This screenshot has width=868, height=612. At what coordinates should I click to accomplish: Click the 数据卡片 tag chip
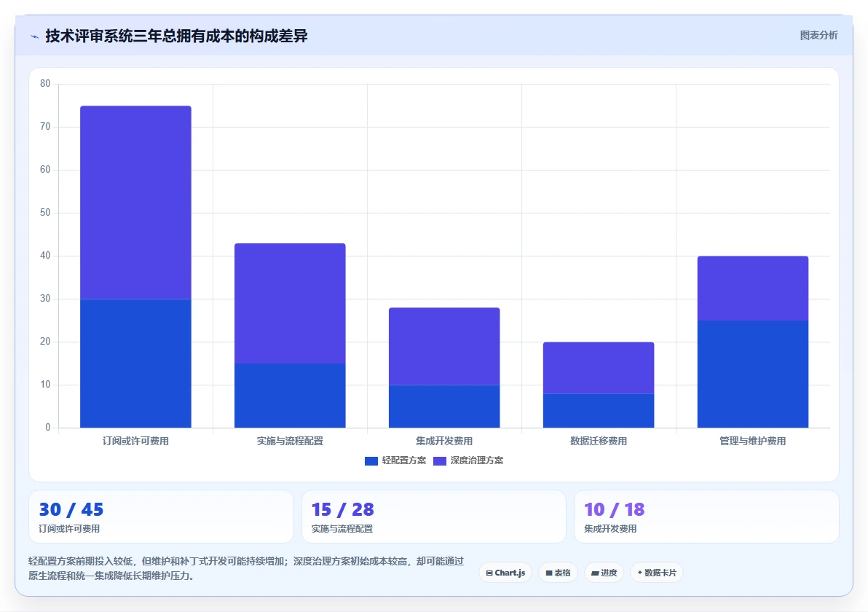pyautogui.click(x=657, y=573)
